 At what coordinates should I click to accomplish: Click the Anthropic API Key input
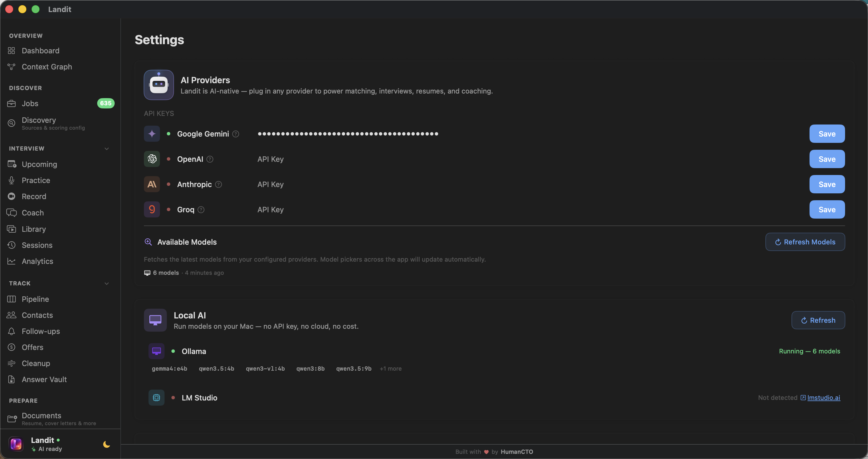coord(530,184)
